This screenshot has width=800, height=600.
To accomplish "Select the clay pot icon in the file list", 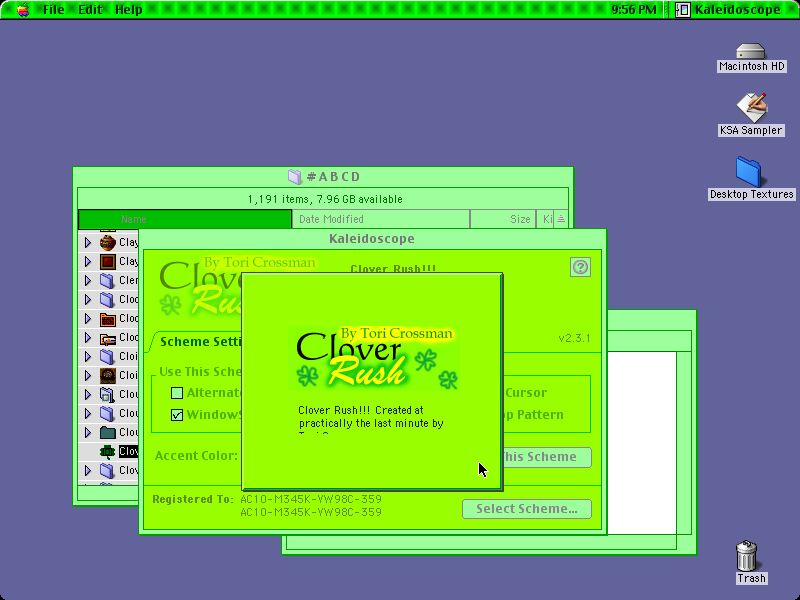I will pos(108,242).
